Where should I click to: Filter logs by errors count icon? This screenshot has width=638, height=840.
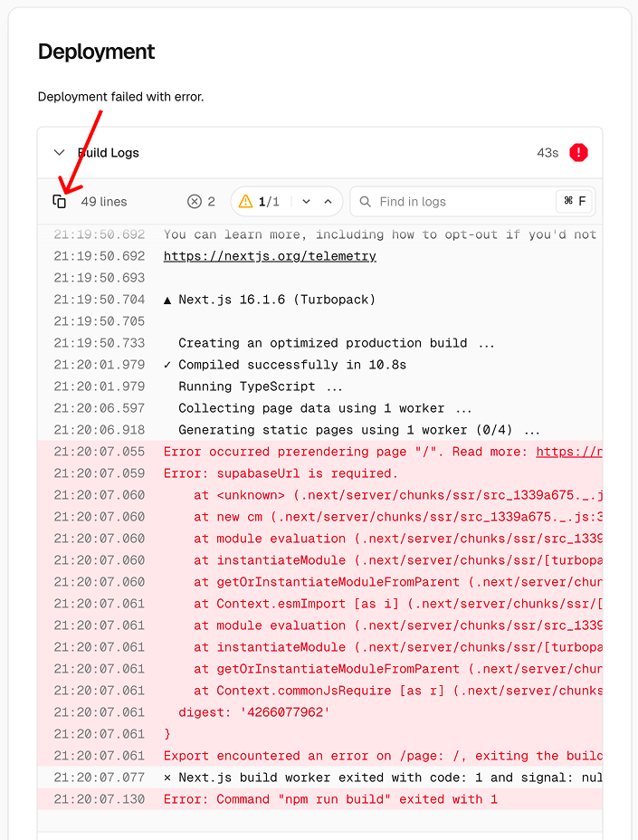tap(195, 202)
